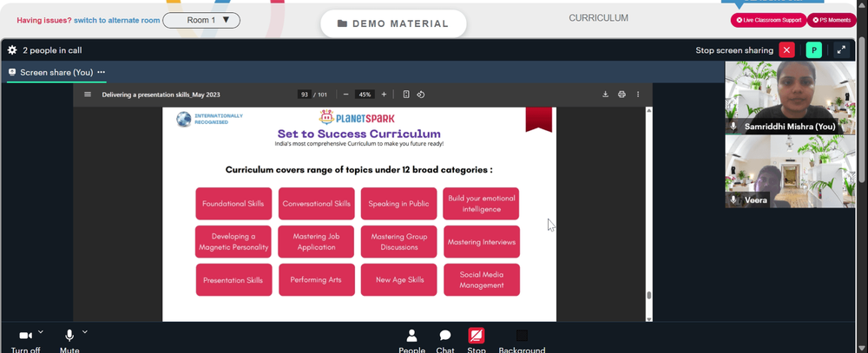Click the PDF page number field
The image size is (868, 353).
(304, 95)
